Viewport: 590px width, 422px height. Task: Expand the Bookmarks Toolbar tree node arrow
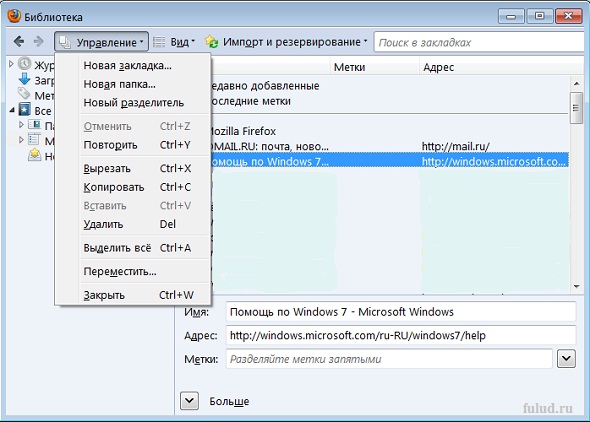coord(21,124)
